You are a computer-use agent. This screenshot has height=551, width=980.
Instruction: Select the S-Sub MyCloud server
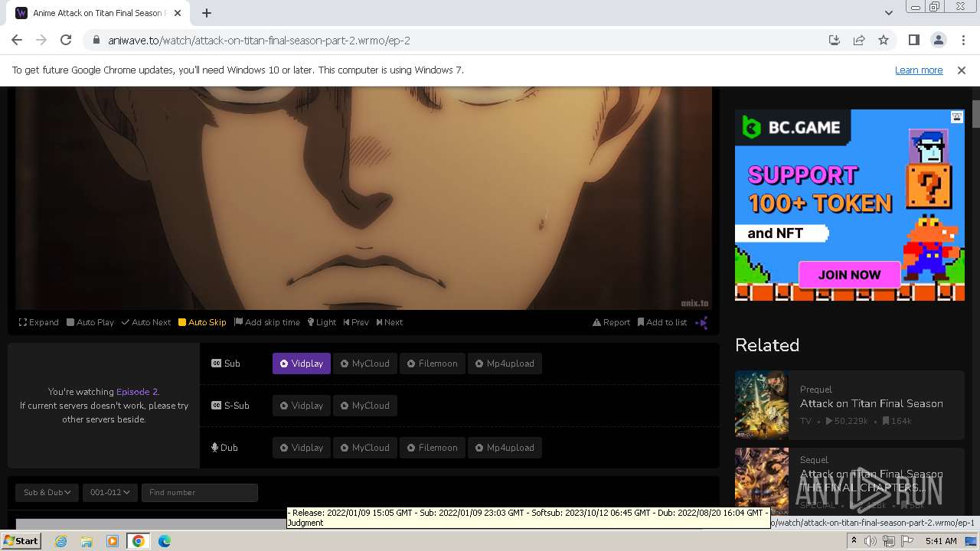365,406
